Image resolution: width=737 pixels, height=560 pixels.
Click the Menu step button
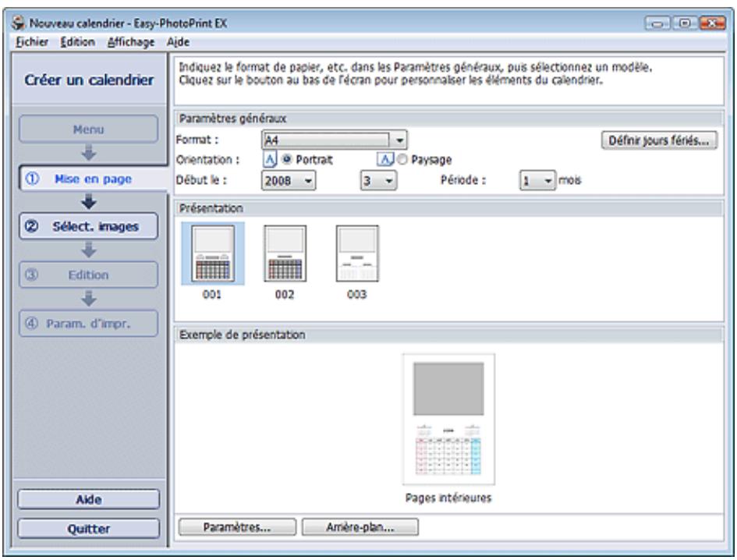(x=88, y=129)
